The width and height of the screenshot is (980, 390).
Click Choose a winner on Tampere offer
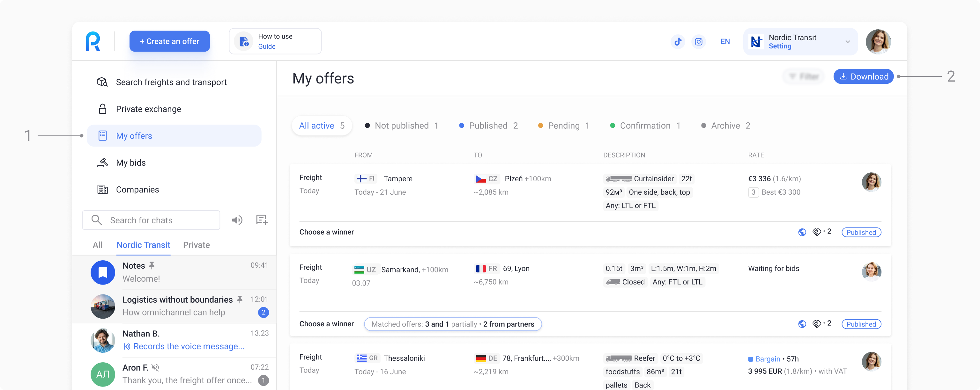coord(326,232)
